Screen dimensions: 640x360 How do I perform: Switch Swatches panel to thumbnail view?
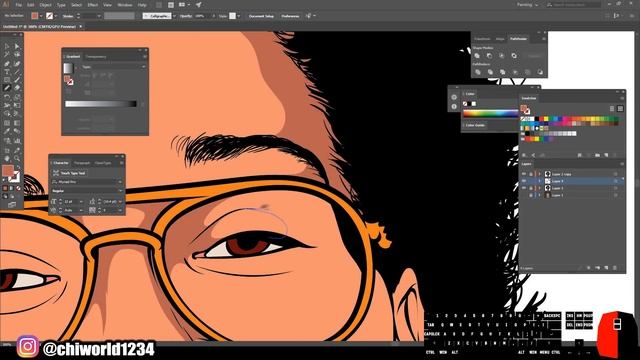(x=620, y=109)
